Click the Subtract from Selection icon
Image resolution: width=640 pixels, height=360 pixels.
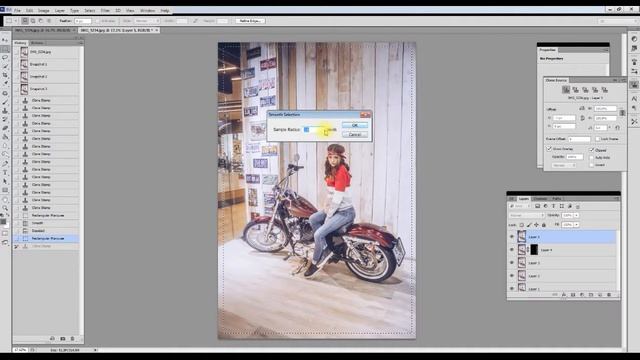(x=40, y=21)
